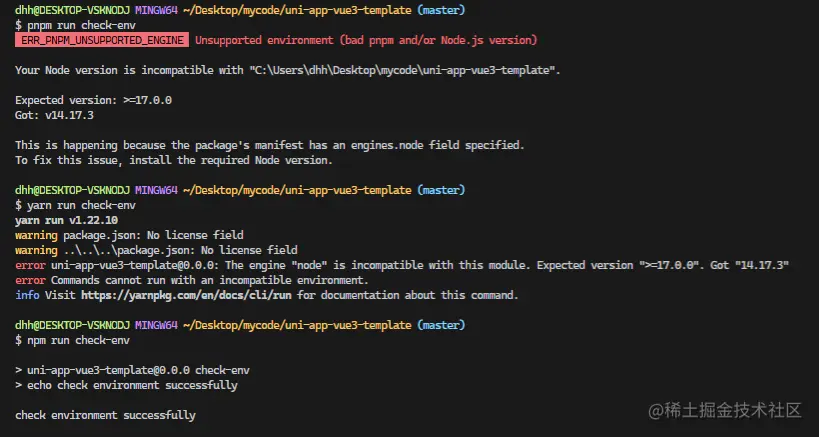Screen dimensions: 819x437
Task: Select the error line about engine "node" incompatible
Action: tap(402, 265)
